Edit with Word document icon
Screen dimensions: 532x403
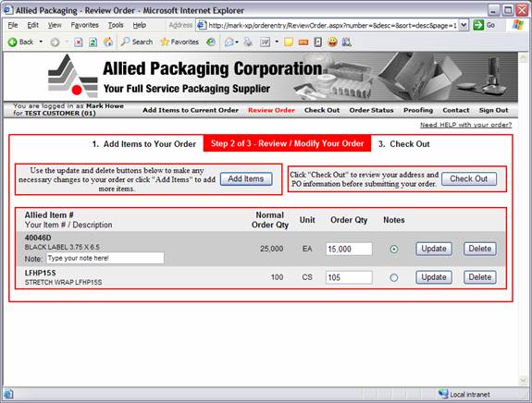pyautogui.click(x=265, y=42)
